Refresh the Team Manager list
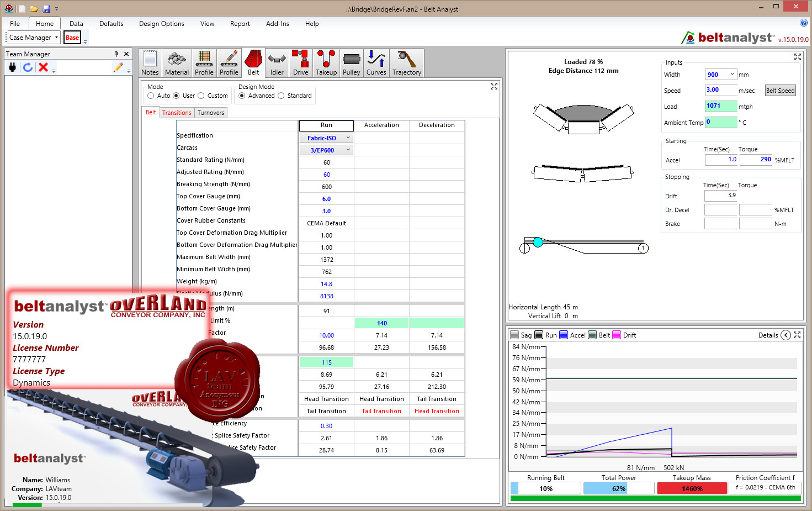Image resolution: width=812 pixels, height=511 pixels. [28, 67]
